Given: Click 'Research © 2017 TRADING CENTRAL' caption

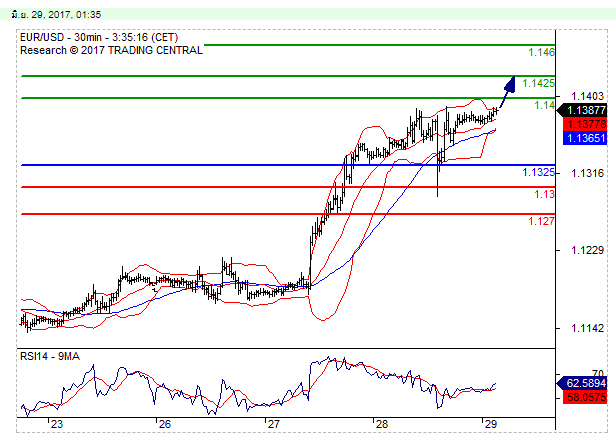Looking at the screenshot, I should pos(111,50).
